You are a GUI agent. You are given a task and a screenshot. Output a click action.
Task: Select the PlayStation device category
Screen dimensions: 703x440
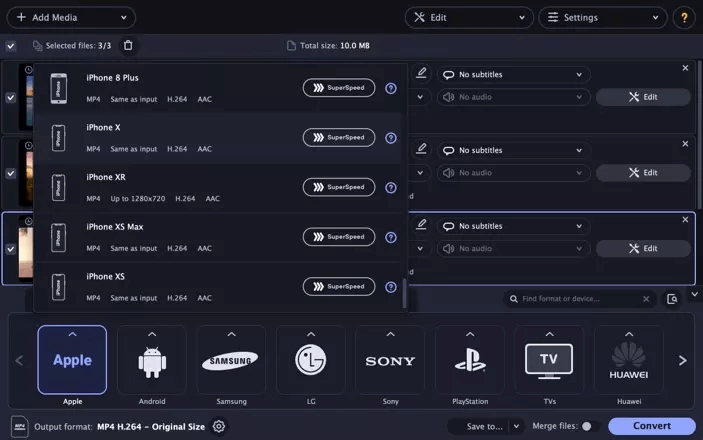point(470,360)
